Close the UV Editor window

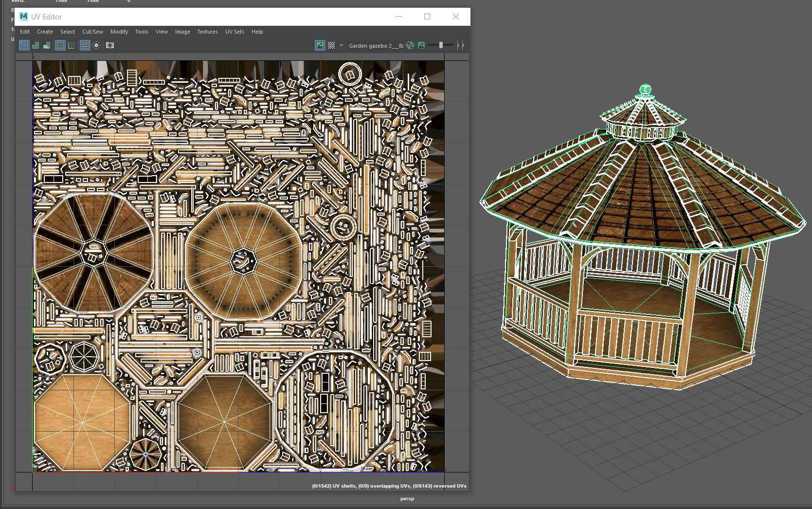click(x=456, y=17)
